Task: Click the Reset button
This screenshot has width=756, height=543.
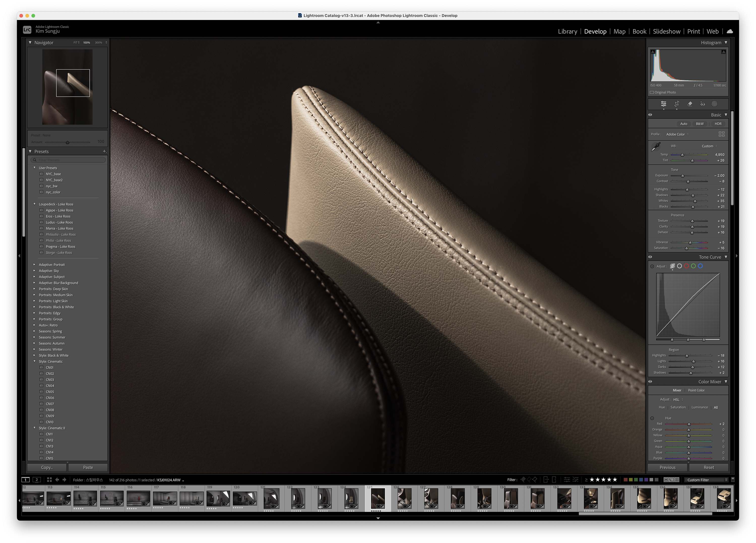Action: click(x=708, y=467)
